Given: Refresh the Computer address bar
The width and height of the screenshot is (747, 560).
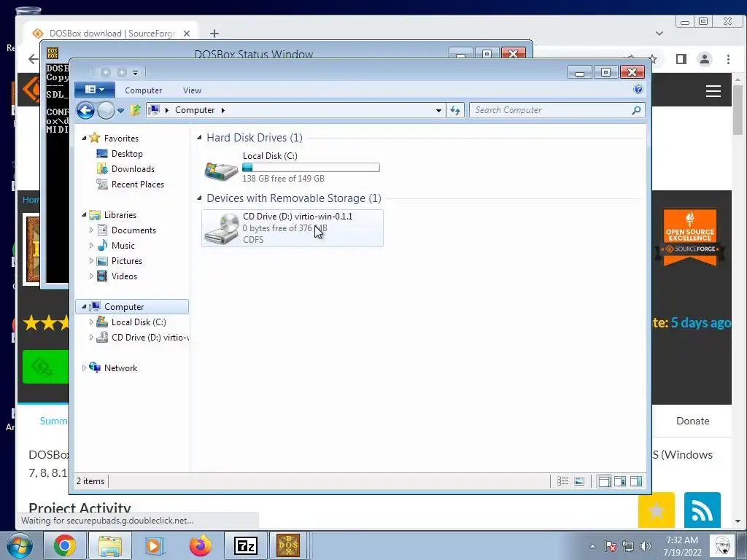Looking at the screenshot, I should 455,111.
